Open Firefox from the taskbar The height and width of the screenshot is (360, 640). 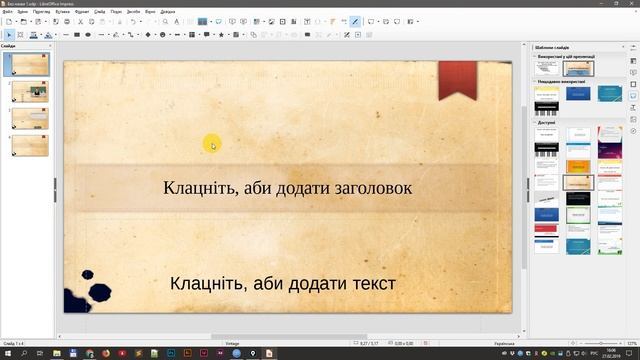tap(106, 353)
